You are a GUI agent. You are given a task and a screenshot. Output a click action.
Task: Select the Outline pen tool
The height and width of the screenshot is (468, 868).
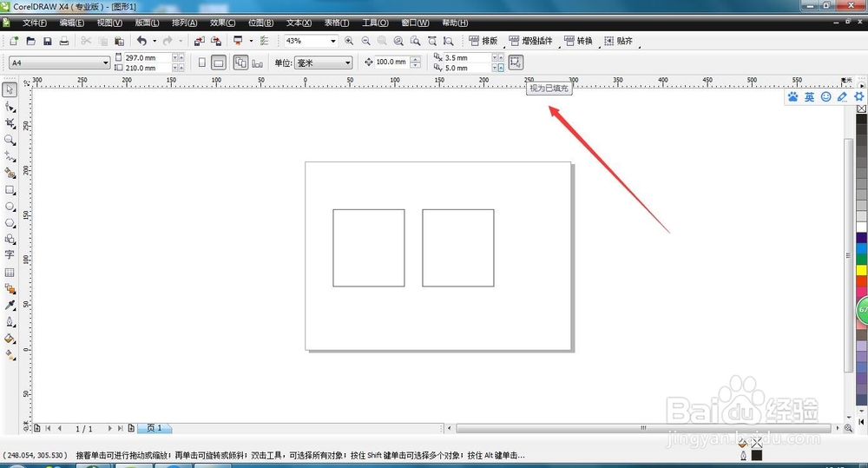(x=10, y=322)
